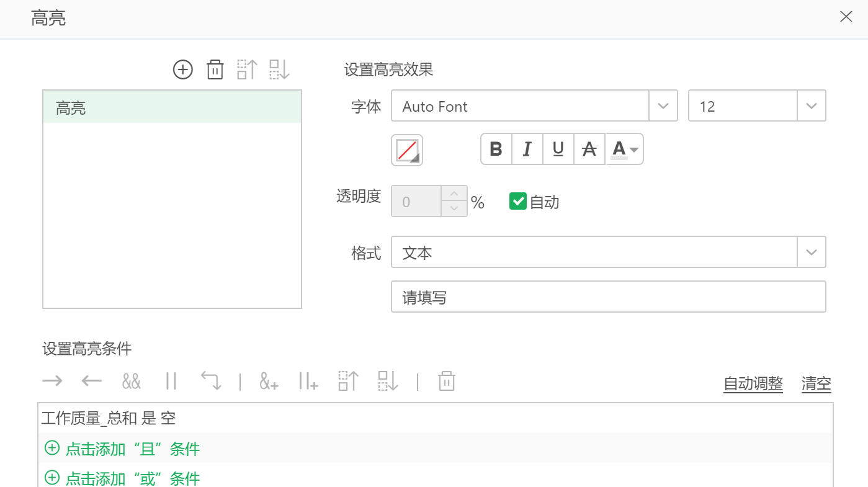Toggle italic formatting
The image size is (868, 487).
pyautogui.click(x=527, y=149)
